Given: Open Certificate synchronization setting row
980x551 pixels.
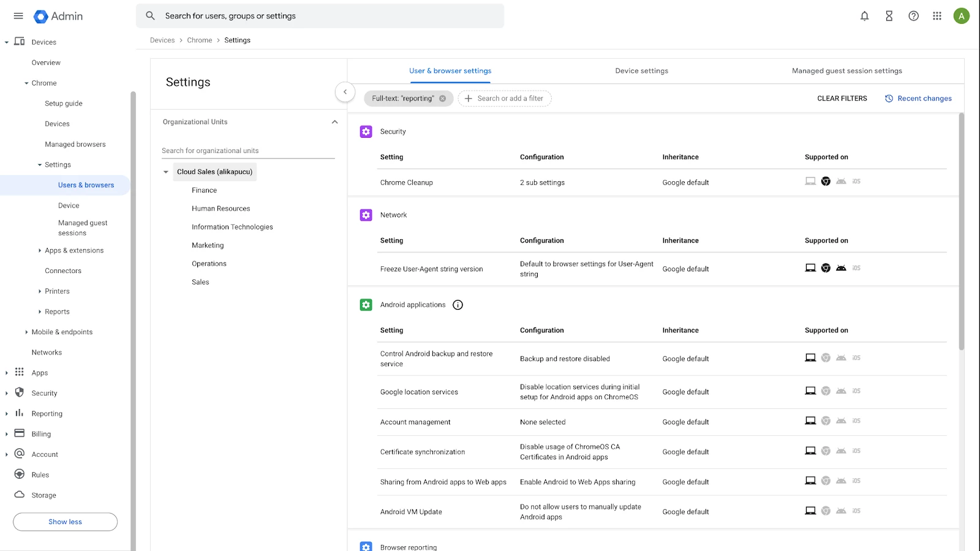Looking at the screenshot, I should (663, 452).
